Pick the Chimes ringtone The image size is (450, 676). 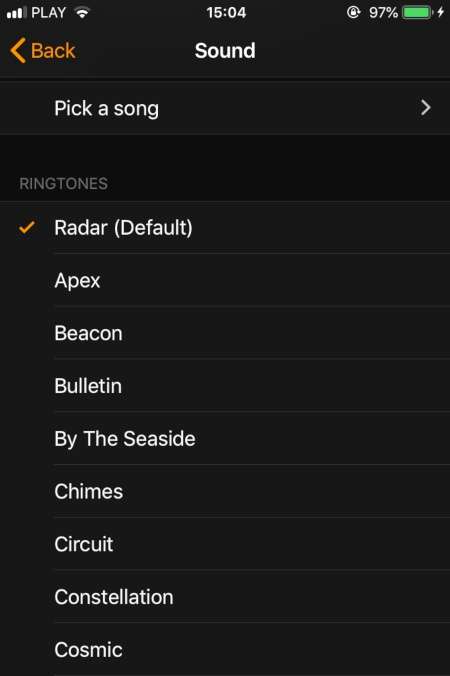(225, 491)
